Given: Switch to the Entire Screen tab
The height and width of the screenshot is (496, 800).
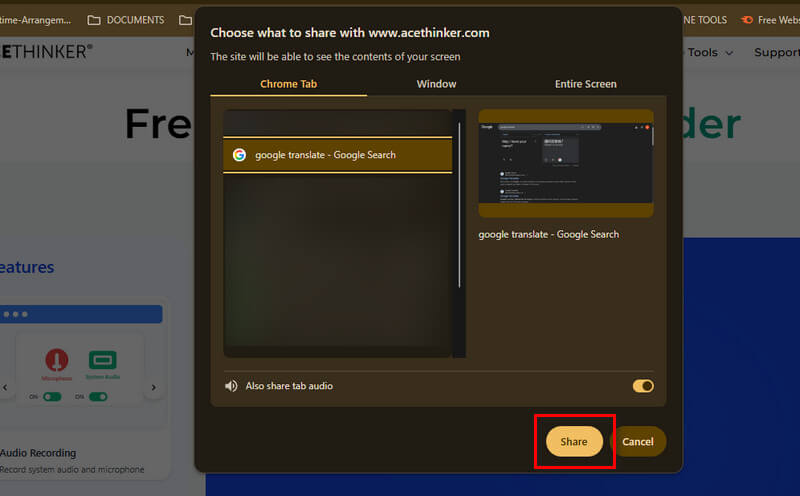Looking at the screenshot, I should (586, 84).
